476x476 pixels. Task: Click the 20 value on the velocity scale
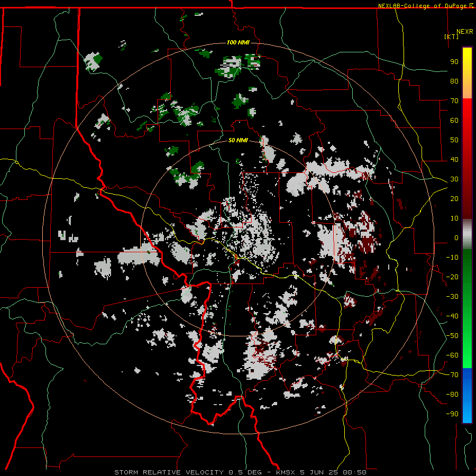(454, 199)
